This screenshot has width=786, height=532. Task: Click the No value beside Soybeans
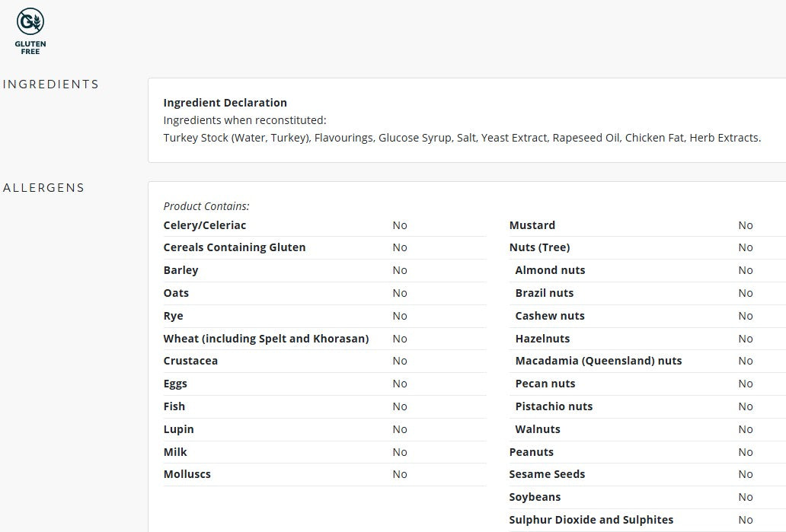tap(746, 497)
